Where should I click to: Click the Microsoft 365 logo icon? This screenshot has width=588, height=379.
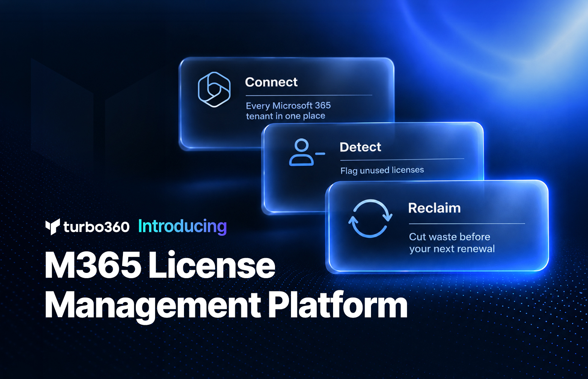coord(214,89)
